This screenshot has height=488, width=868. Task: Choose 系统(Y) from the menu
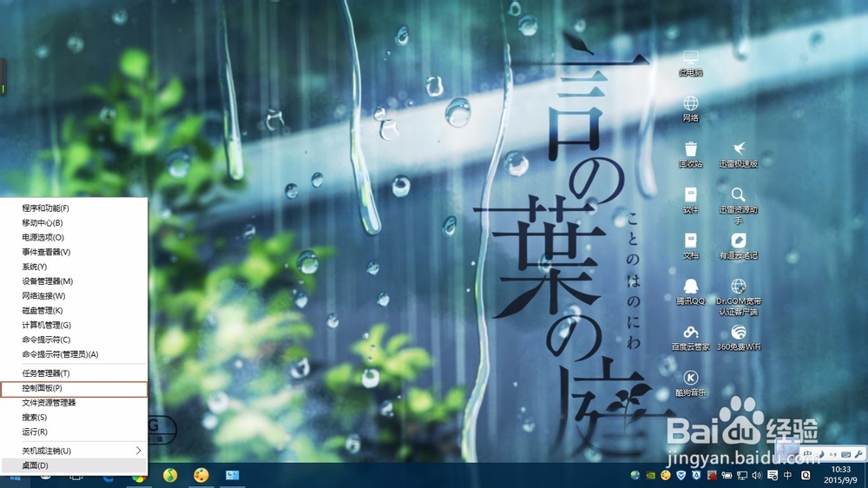pos(74,267)
